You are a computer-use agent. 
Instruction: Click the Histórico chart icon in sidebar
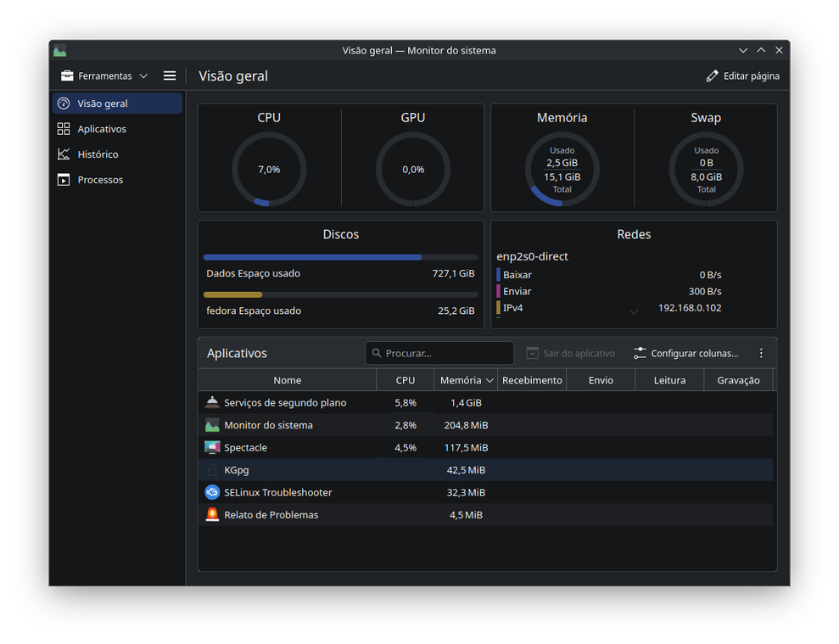(64, 154)
